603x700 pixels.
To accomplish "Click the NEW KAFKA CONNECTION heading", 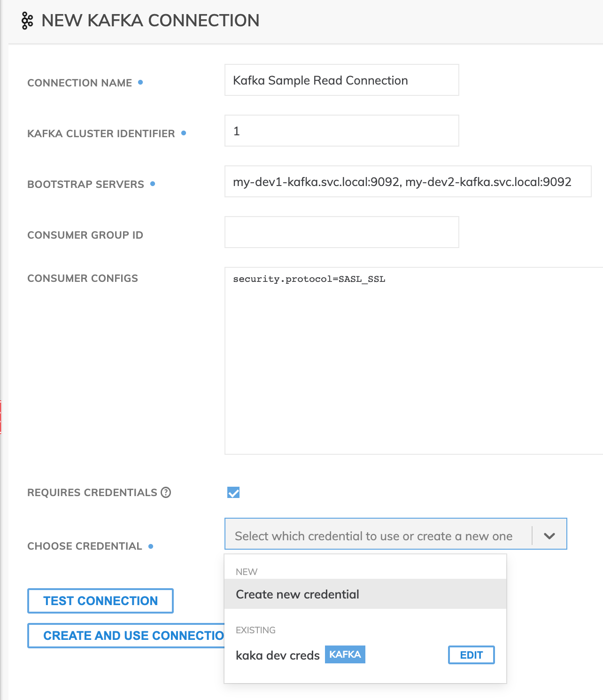I will click(x=150, y=21).
